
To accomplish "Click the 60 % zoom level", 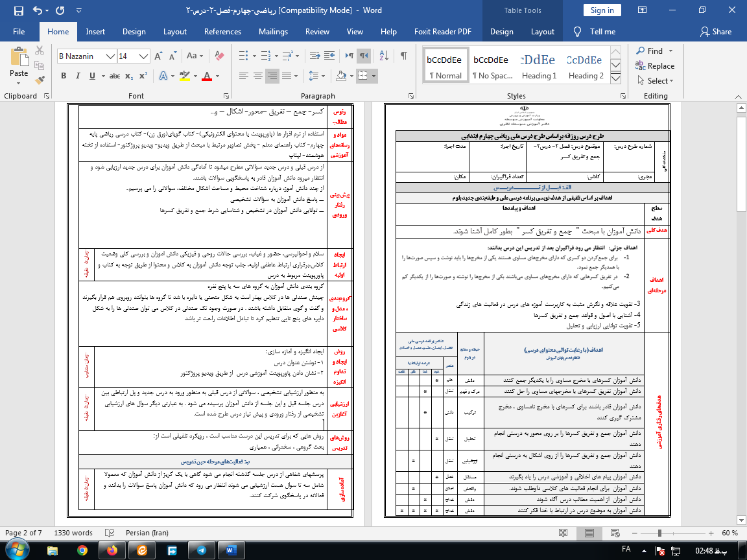I will [x=730, y=533].
